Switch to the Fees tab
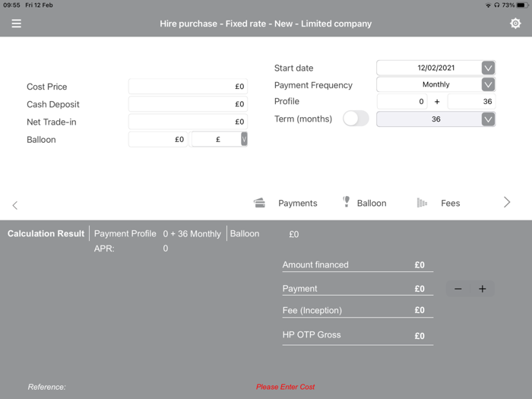This screenshot has height=399, width=532. click(x=450, y=203)
